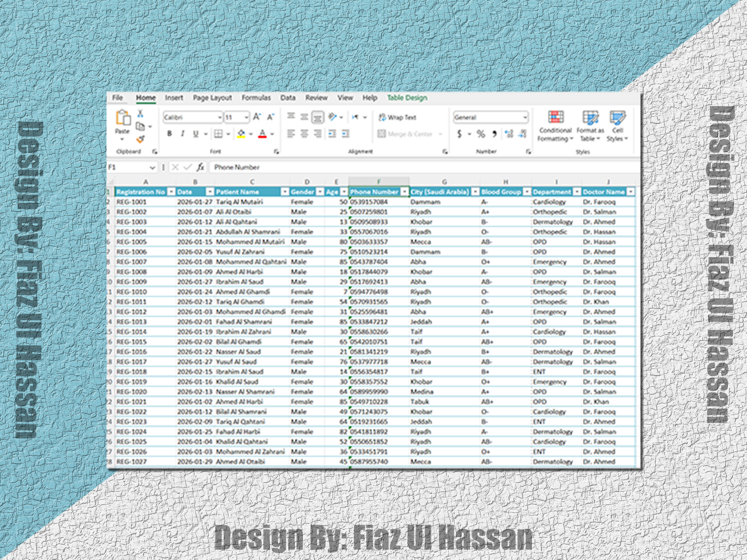Click Increase Font Size icon
Screen dimensions: 747x560
click(257, 117)
